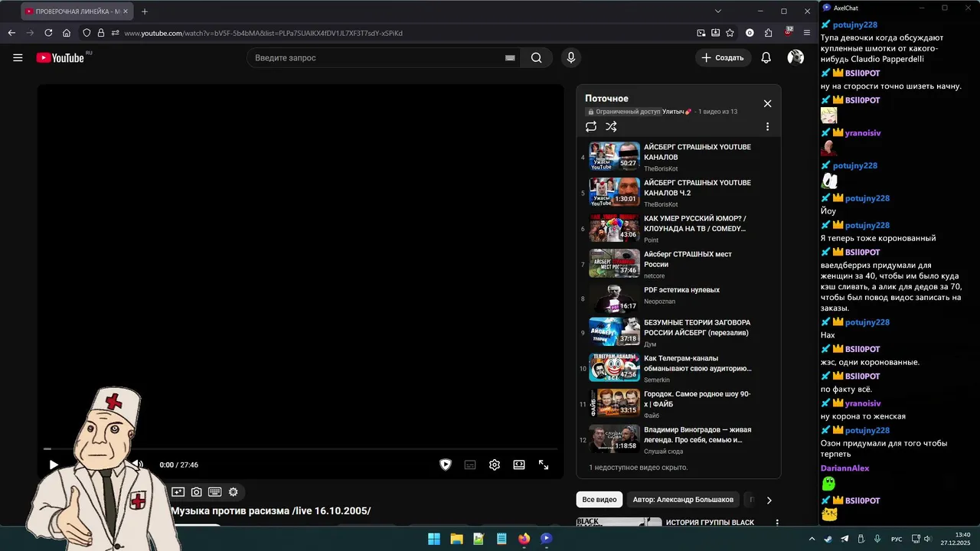Switch the player to theater mode

[519, 465]
